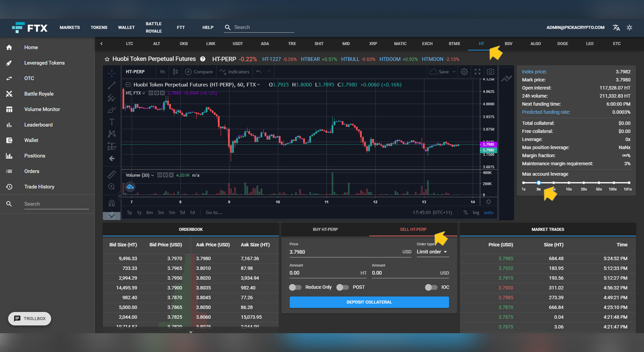Viewport: 644px width, 352px height.
Task: Click the Price input field
Action: (350, 252)
